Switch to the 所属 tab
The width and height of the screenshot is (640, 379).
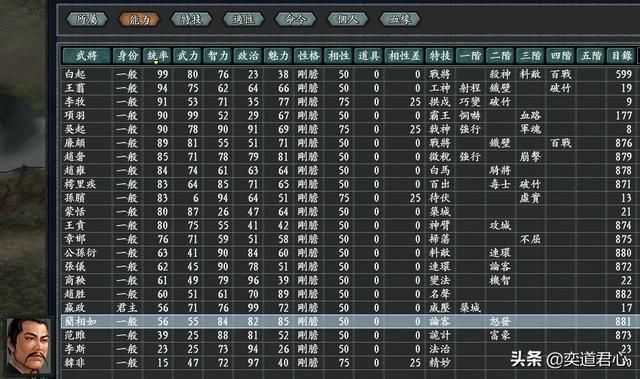click(87, 19)
